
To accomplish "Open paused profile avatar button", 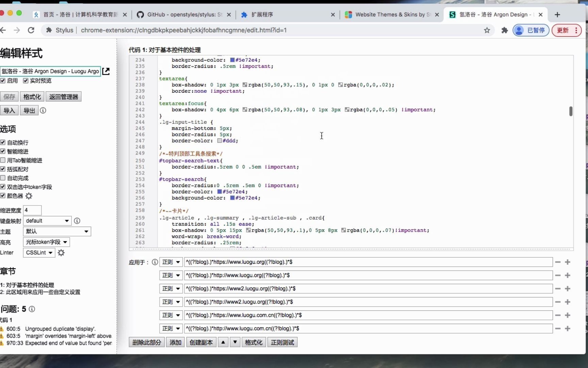I will tap(531, 30).
